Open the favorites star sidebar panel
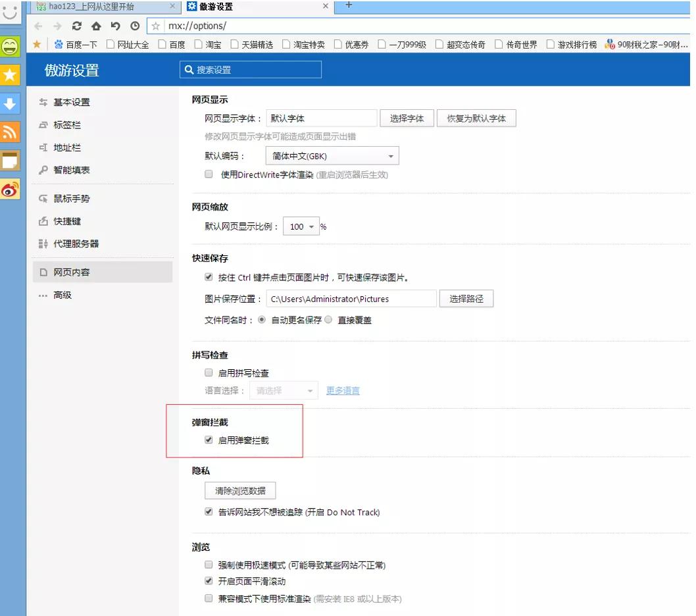 click(x=10, y=74)
